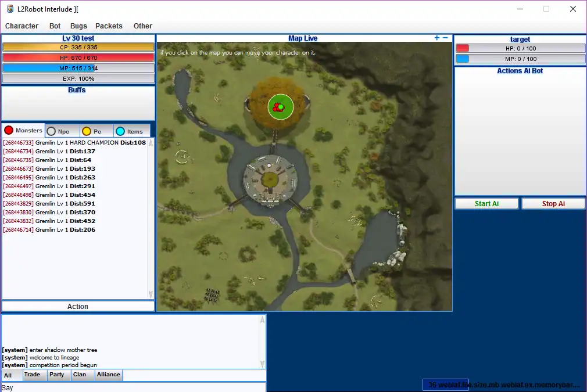Click the CP 335 / 335 bar
587x392 pixels.
78,47
